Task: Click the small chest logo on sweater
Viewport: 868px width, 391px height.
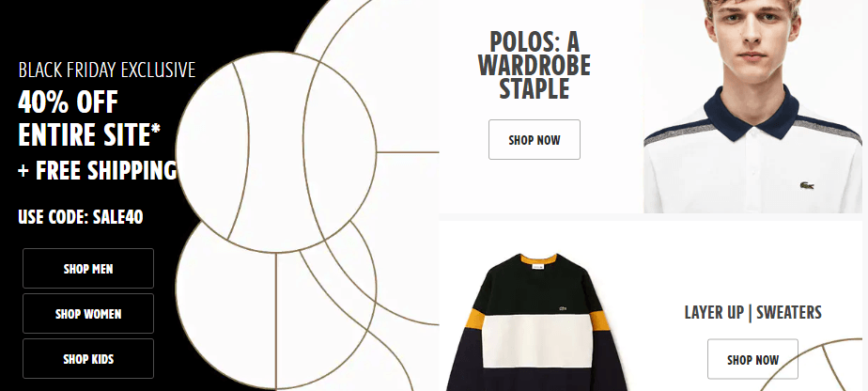Action: click(563, 307)
